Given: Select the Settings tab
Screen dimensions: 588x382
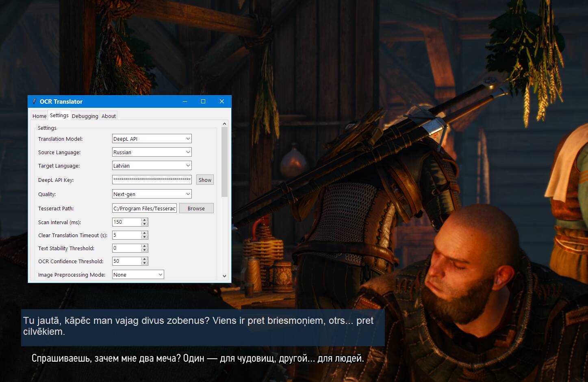Looking at the screenshot, I should (59, 115).
